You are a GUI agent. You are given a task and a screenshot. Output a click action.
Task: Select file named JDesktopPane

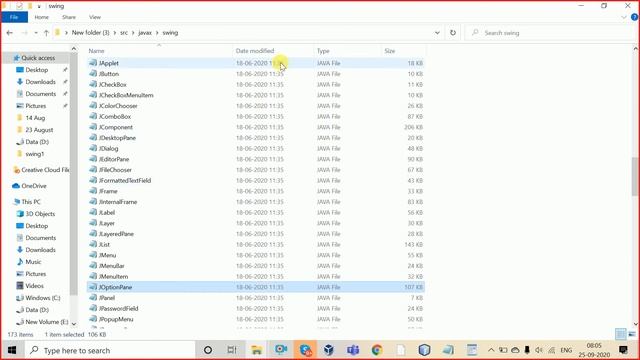pyautogui.click(x=118, y=138)
